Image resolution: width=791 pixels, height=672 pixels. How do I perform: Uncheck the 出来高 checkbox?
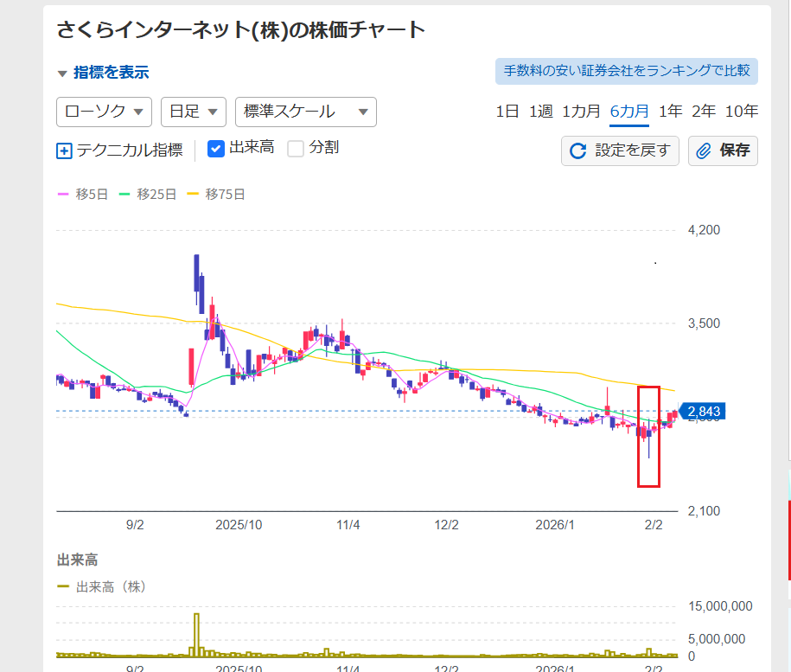216,149
